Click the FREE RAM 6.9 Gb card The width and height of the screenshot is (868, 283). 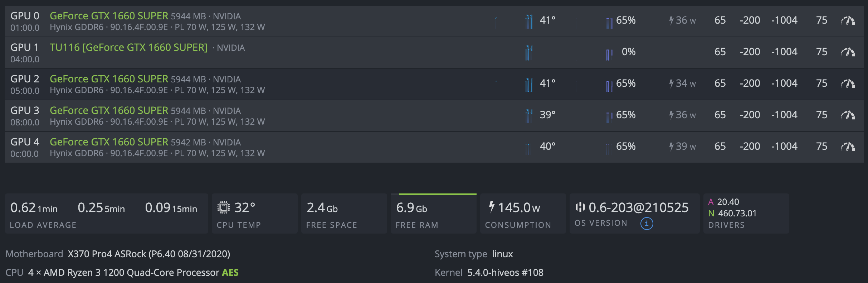point(433,214)
